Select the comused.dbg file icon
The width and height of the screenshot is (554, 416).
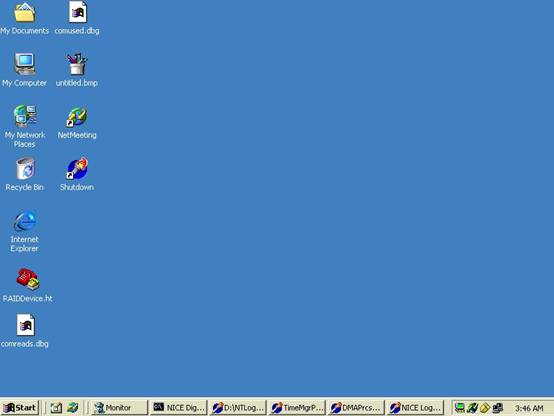[78, 12]
